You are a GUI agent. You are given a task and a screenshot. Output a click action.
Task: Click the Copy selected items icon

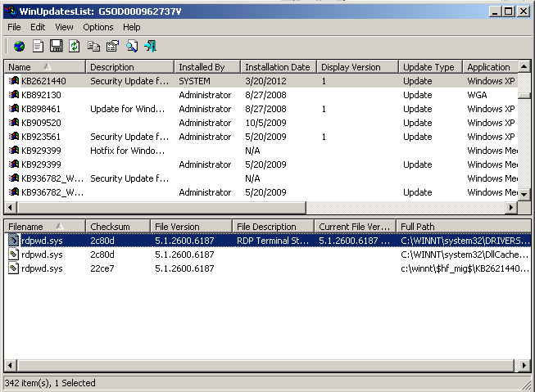click(x=94, y=46)
